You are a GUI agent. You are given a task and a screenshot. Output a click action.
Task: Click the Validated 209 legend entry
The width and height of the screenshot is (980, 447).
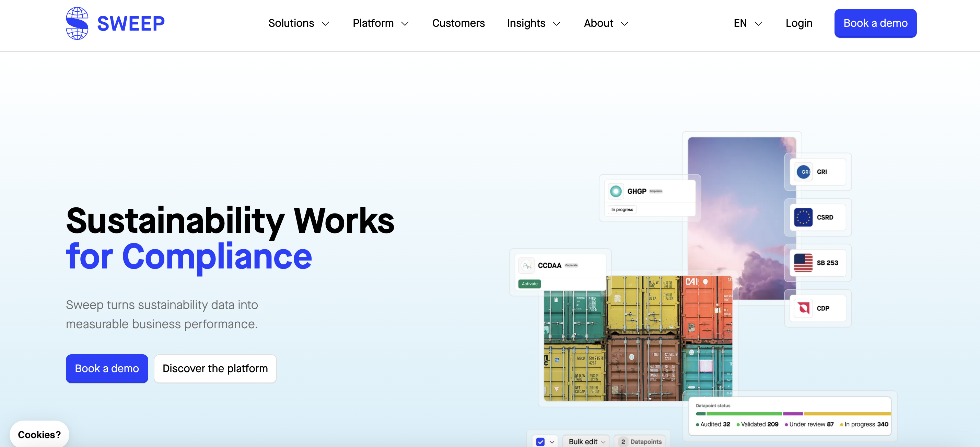757,424
